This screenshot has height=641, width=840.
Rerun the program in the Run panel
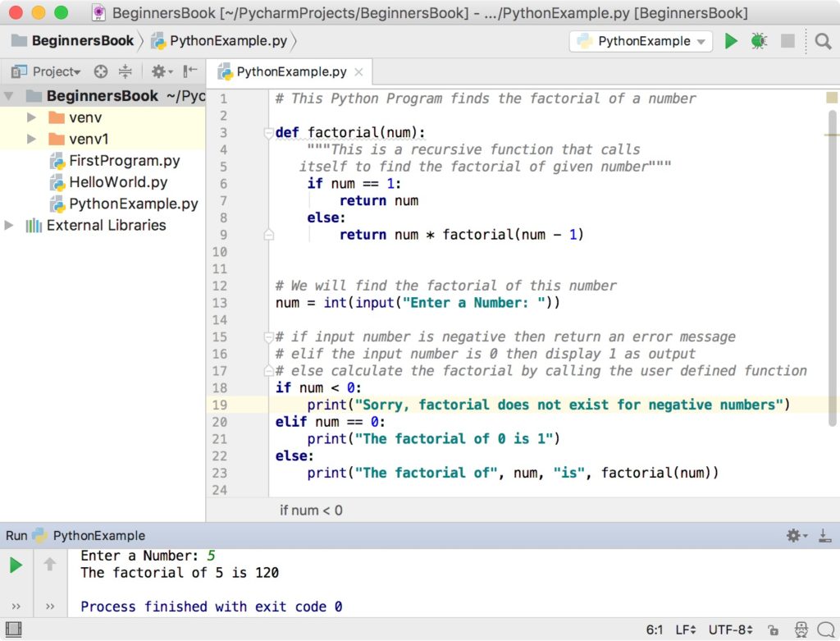pyautogui.click(x=16, y=565)
